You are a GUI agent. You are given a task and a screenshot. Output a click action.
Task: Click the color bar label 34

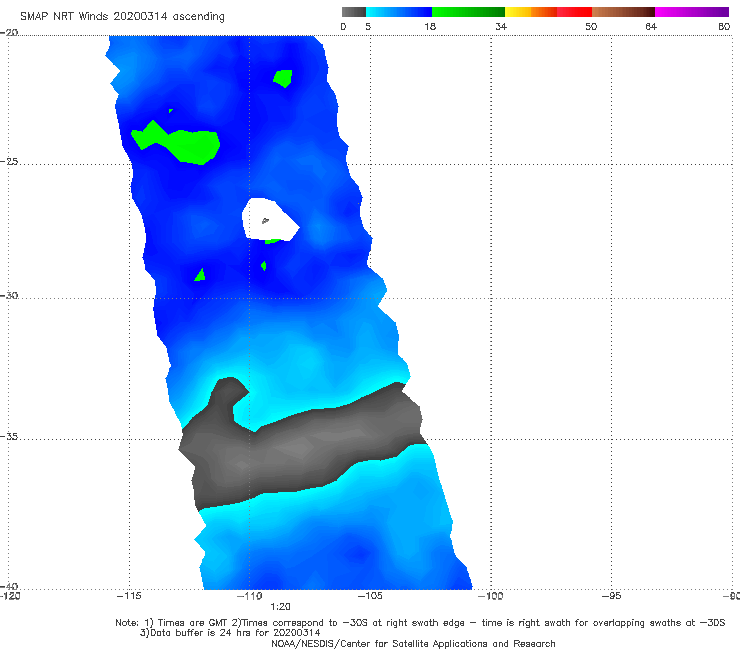point(501,27)
